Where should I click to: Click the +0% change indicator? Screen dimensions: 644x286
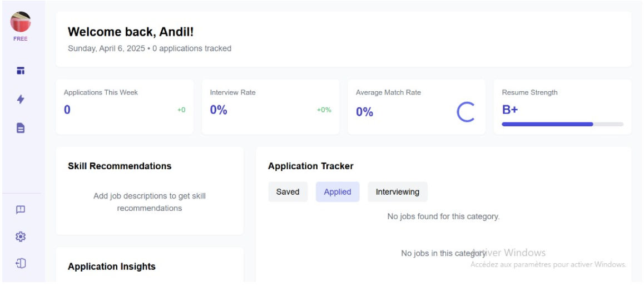(x=324, y=110)
